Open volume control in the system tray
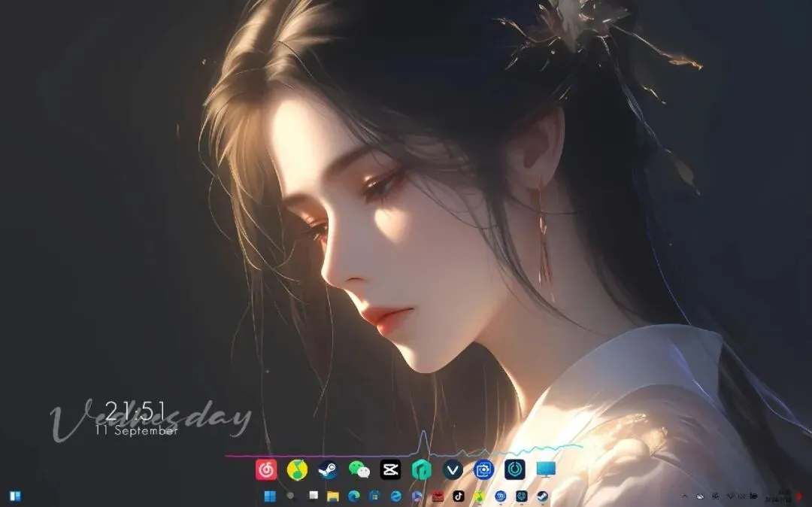 coord(742,496)
